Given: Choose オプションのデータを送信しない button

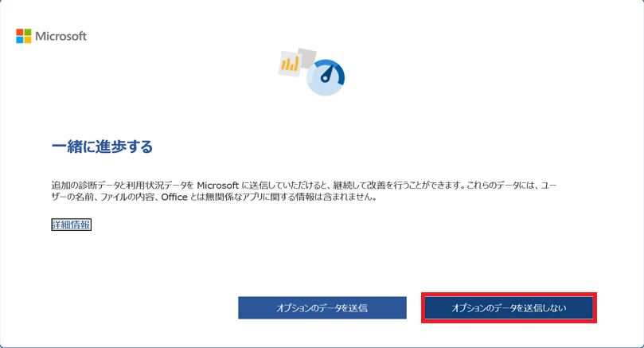Looking at the screenshot, I should pyautogui.click(x=509, y=307).
